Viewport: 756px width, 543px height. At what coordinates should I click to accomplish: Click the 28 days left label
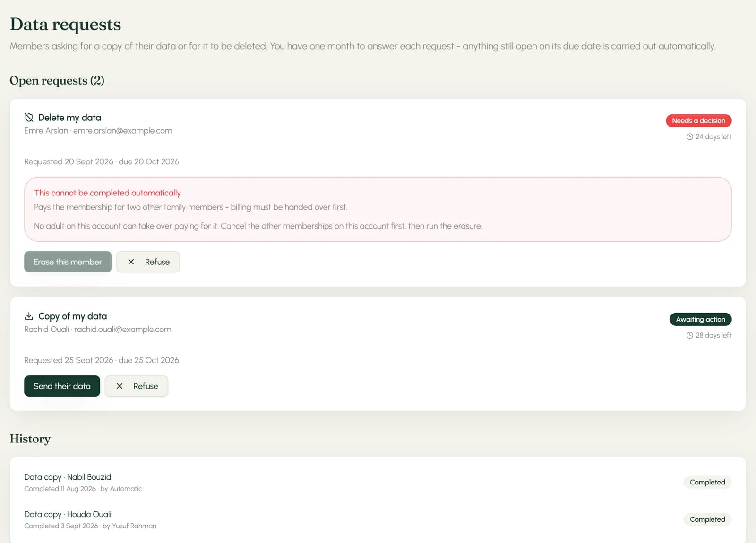click(713, 335)
